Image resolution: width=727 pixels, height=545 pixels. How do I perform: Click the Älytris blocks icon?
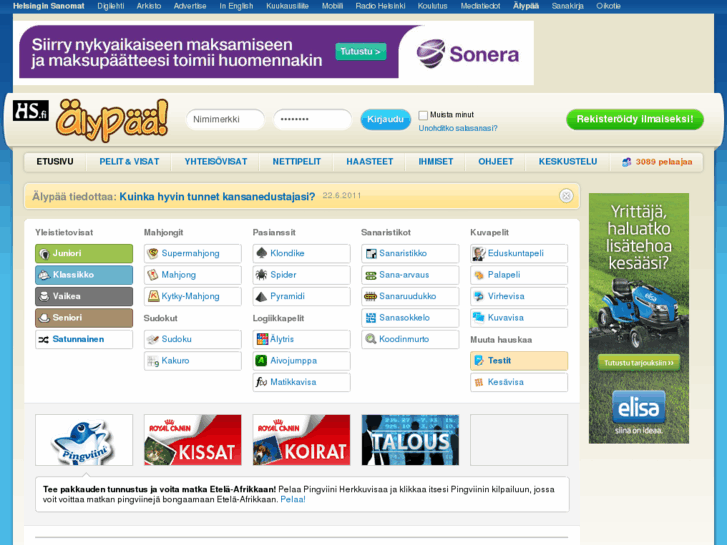point(262,339)
